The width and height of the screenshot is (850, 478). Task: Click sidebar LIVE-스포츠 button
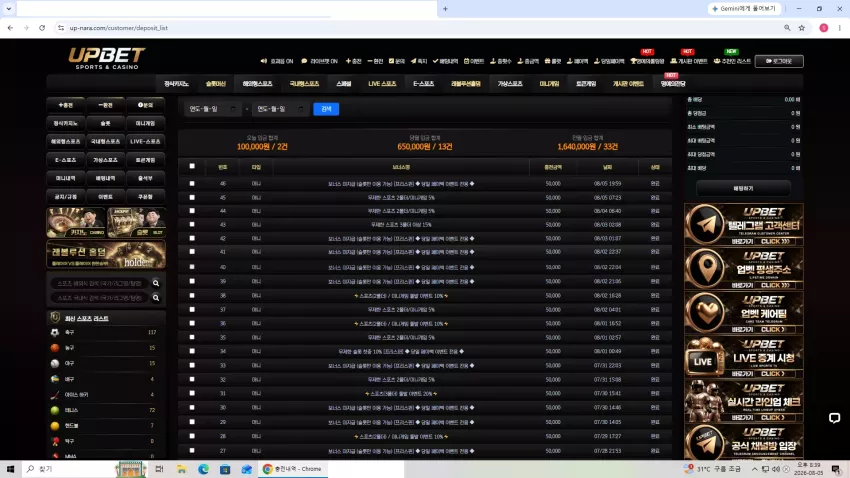(x=145, y=141)
